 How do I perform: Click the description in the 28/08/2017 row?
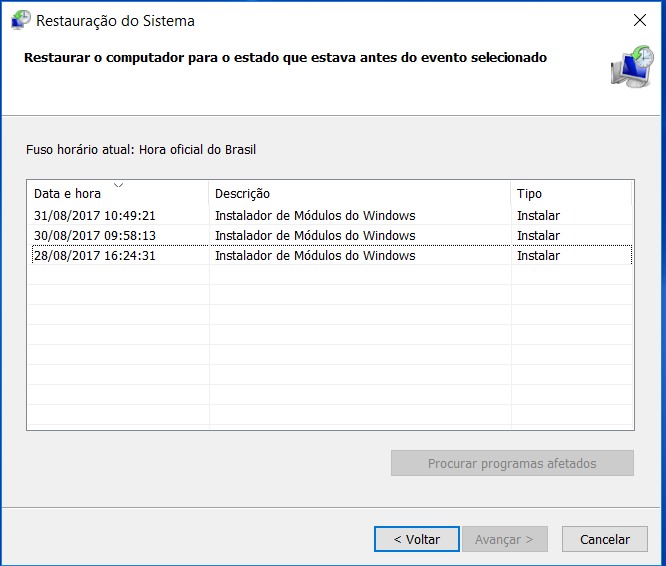click(x=315, y=256)
